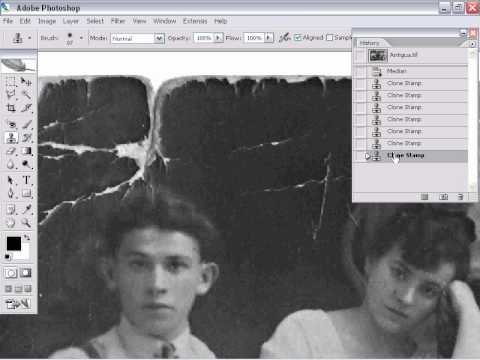Open the History panel options menu
Screen dimensions: 480x360
coord(472,44)
